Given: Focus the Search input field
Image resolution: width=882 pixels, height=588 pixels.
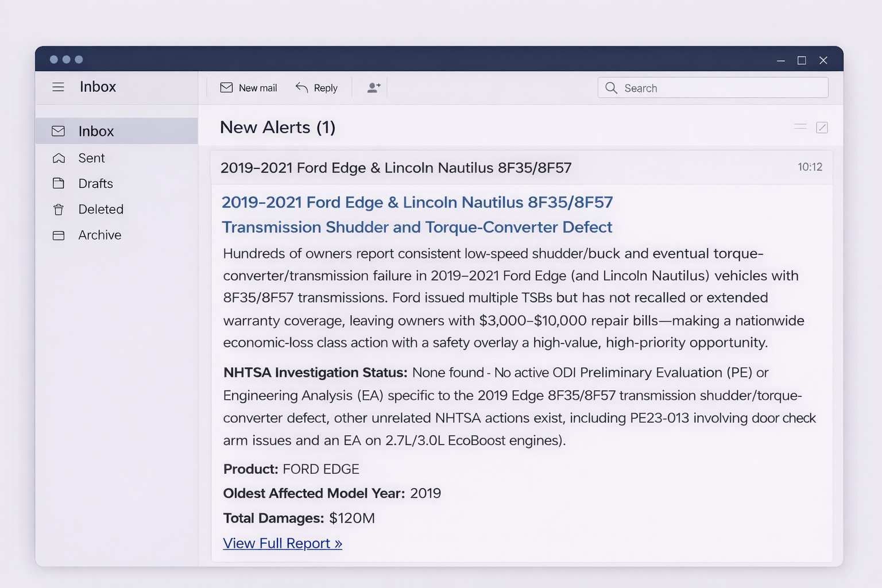Looking at the screenshot, I should point(713,88).
